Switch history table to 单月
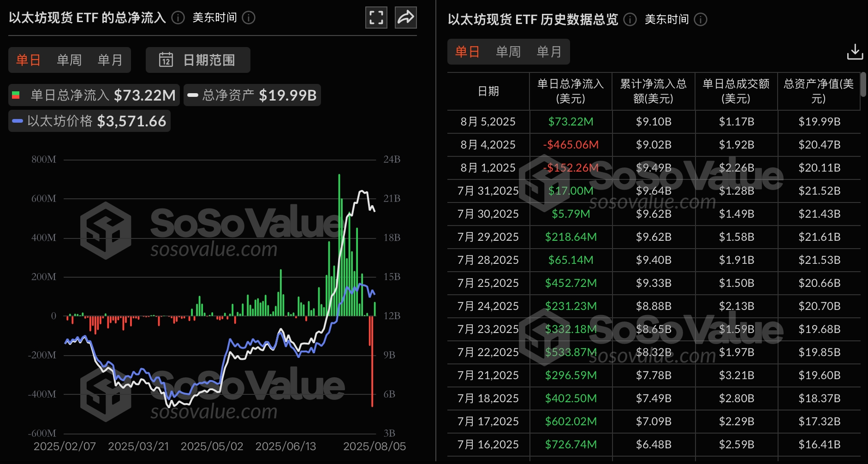This screenshot has width=868, height=464. point(549,52)
